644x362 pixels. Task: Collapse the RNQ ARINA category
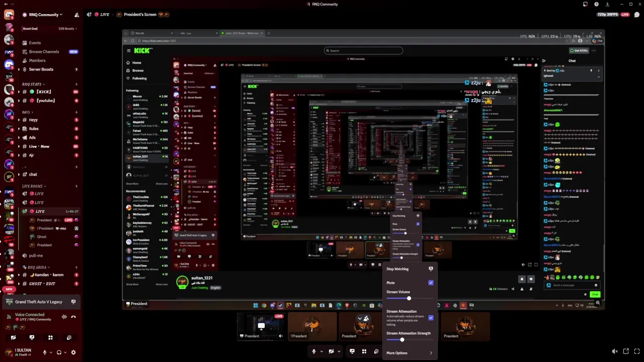[36, 267]
